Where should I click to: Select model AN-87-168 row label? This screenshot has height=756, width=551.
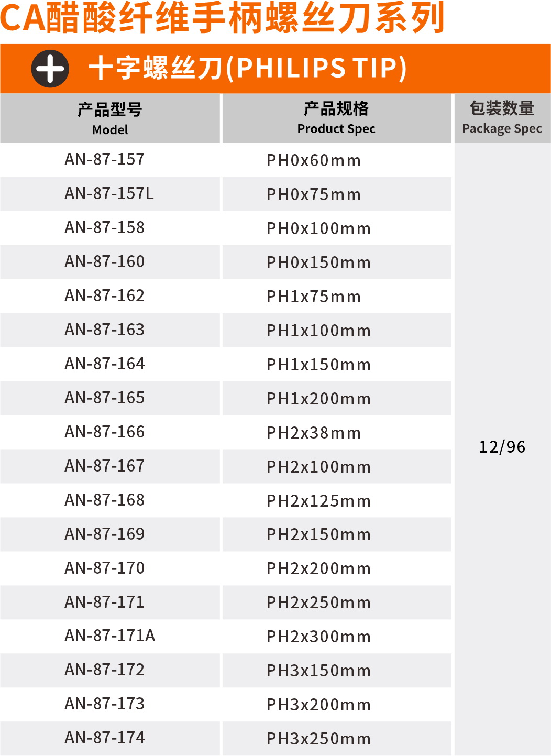click(x=104, y=500)
